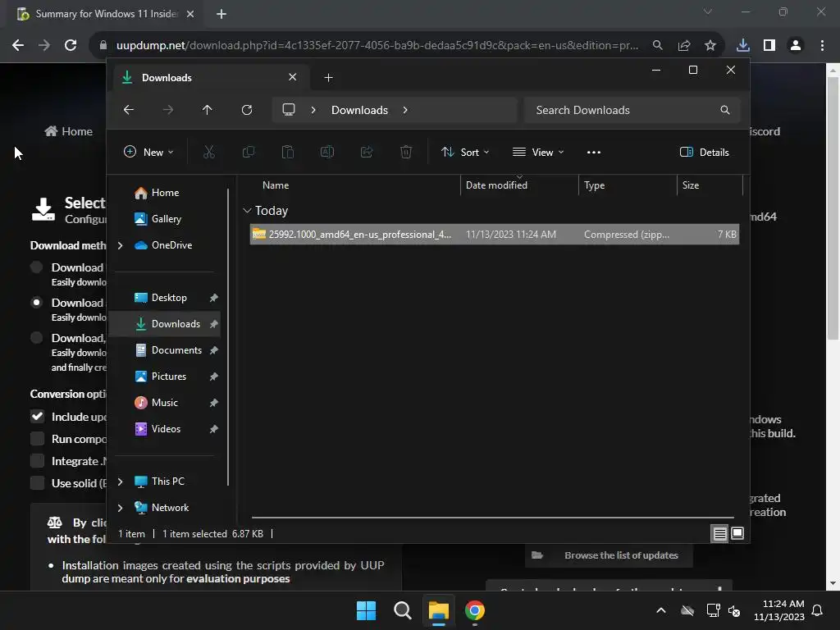Screen dimensions: 840x630
Task: Click Browse the list of updates button
Action: click(x=609, y=555)
